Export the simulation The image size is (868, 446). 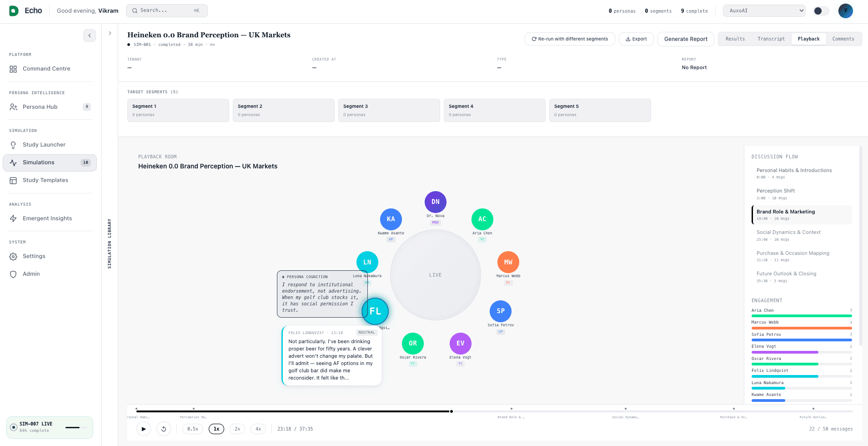click(636, 39)
